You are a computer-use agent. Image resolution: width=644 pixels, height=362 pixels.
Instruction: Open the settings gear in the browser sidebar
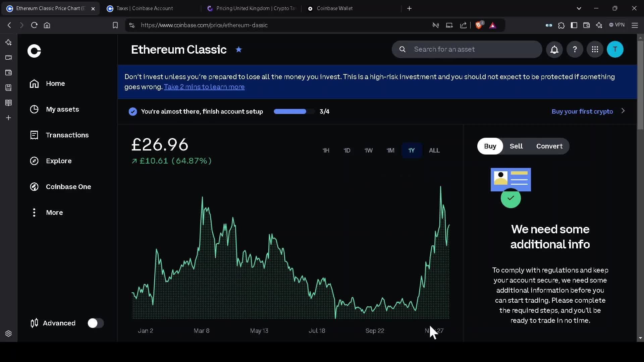[x=8, y=334]
